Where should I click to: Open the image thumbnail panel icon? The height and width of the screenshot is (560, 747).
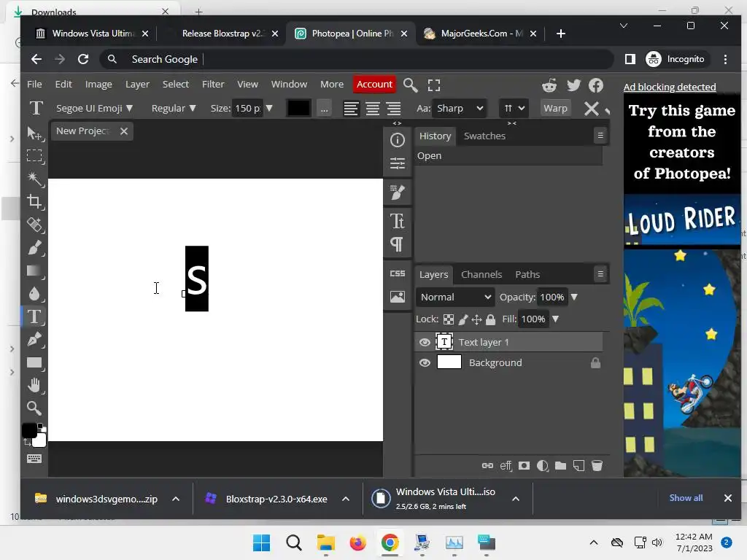pyautogui.click(x=398, y=297)
